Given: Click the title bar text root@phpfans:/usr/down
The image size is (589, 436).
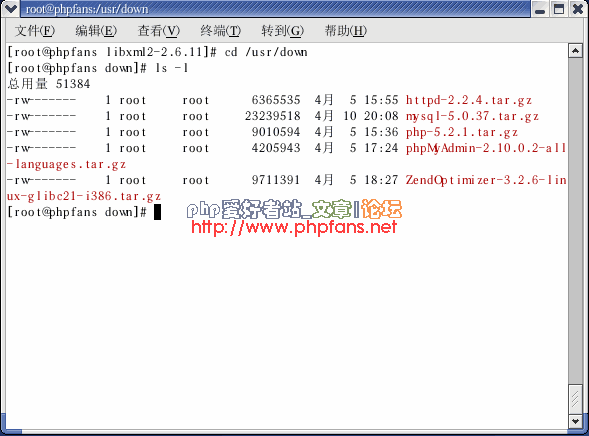Looking at the screenshot, I should tap(87, 9).
